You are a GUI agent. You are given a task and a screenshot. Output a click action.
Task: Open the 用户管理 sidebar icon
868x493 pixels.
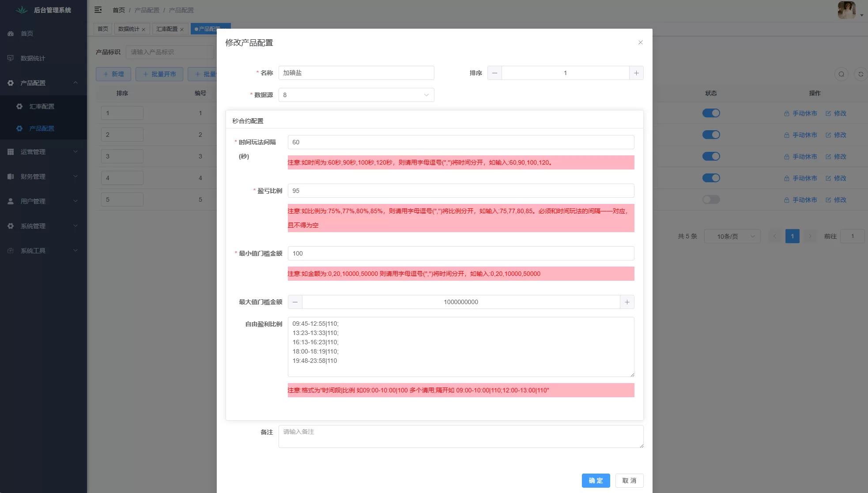tap(11, 201)
